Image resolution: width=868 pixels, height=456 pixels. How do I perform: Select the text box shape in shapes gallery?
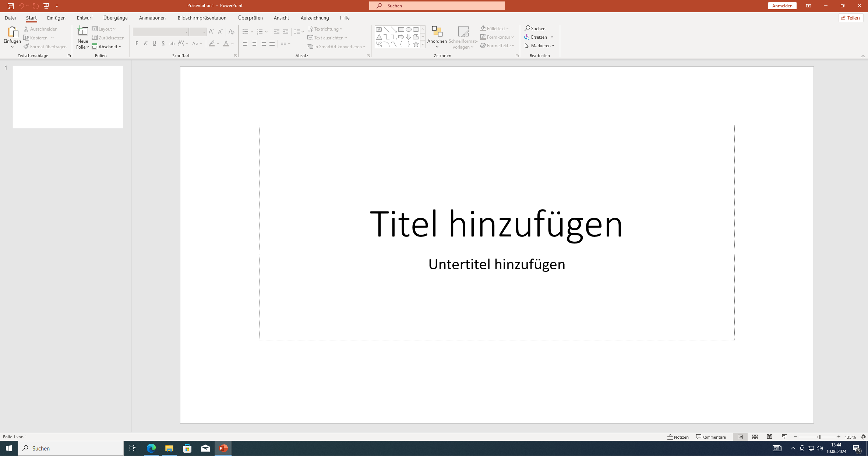pyautogui.click(x=379, y=29)
